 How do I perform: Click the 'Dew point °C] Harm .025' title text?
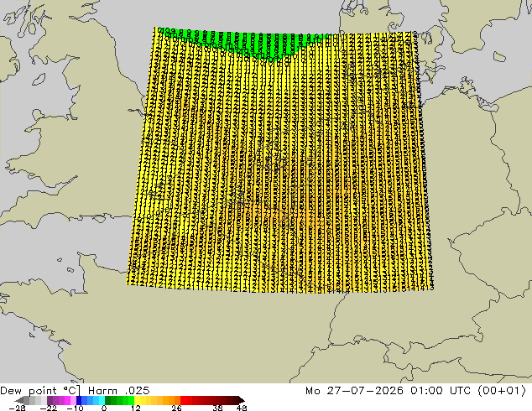[x=75, y=391]
